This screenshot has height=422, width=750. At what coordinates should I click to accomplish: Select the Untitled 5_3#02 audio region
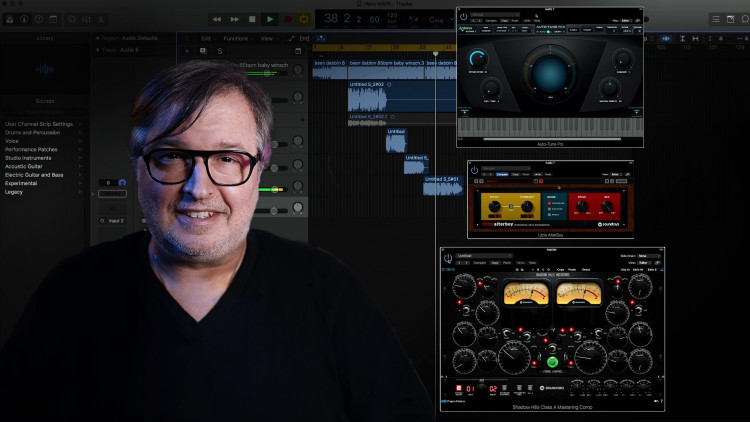402,97
